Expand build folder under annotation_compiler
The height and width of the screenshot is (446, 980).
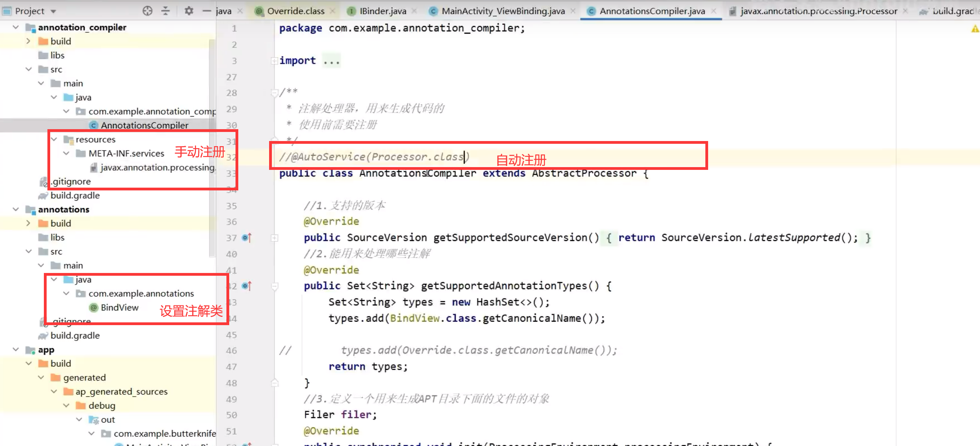[28, 41]
